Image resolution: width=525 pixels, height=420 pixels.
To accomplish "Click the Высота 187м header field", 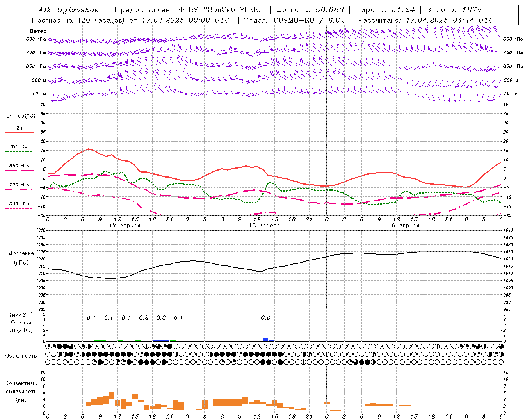I will (x=454, y=10).
